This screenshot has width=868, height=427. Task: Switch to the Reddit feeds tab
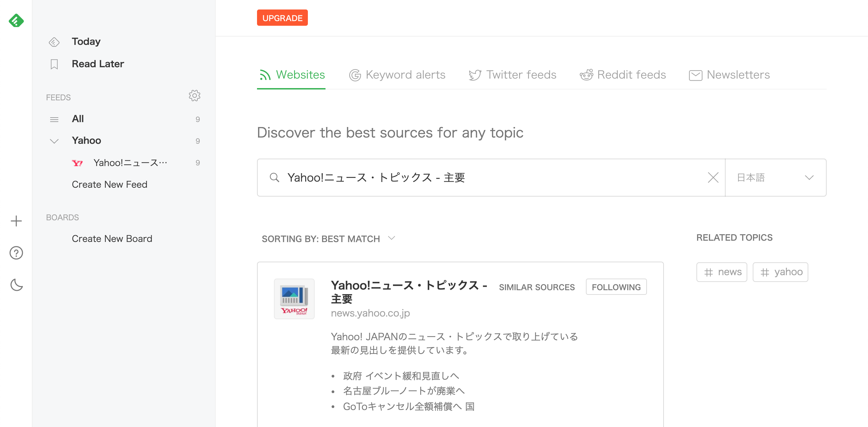[623, 75]
